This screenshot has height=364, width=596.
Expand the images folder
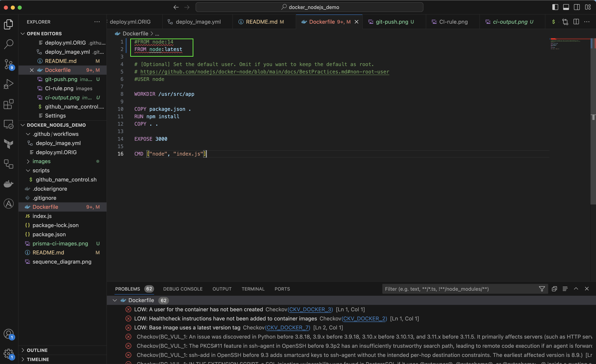pos(41,161)
